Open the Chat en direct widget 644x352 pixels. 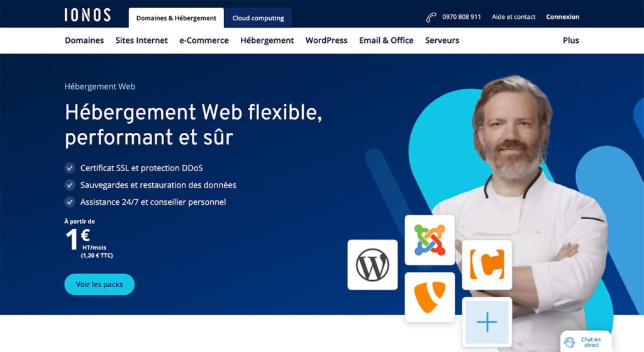coord(586,341)
